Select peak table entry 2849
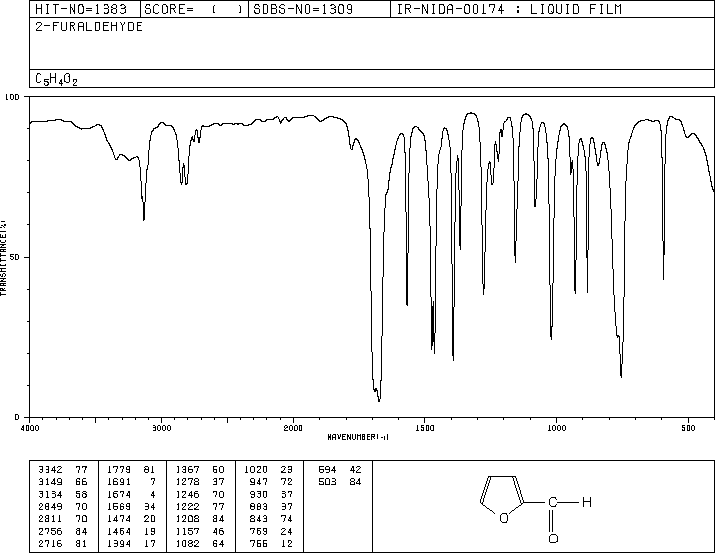 coord(51,506)
